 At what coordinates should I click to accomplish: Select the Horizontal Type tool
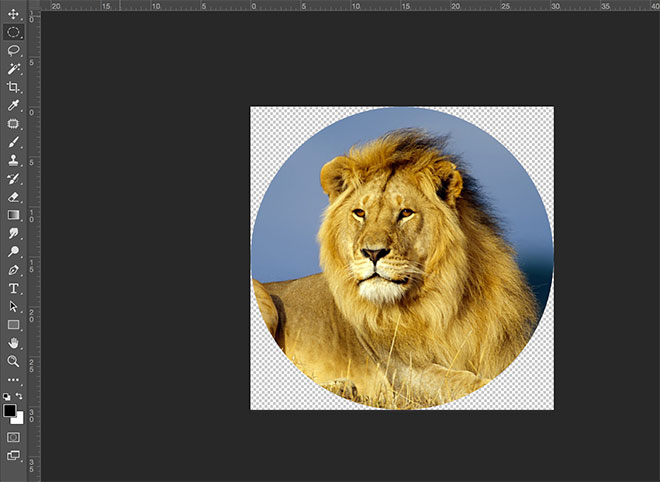[x=14, y=288]
